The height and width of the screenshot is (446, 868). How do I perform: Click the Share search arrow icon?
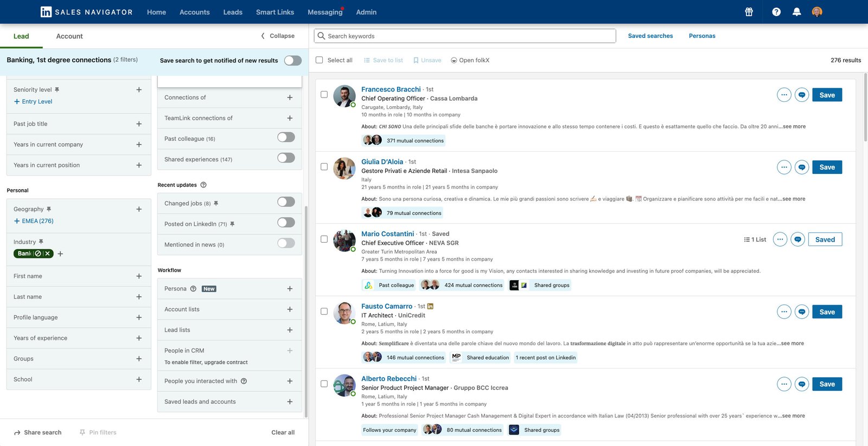pyautogui.click(x=17, y=432)
